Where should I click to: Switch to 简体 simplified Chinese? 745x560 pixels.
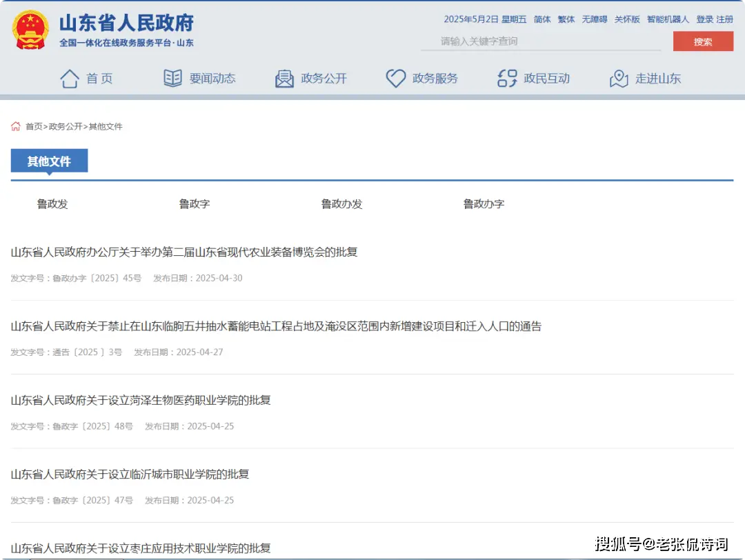pos(542,19)
